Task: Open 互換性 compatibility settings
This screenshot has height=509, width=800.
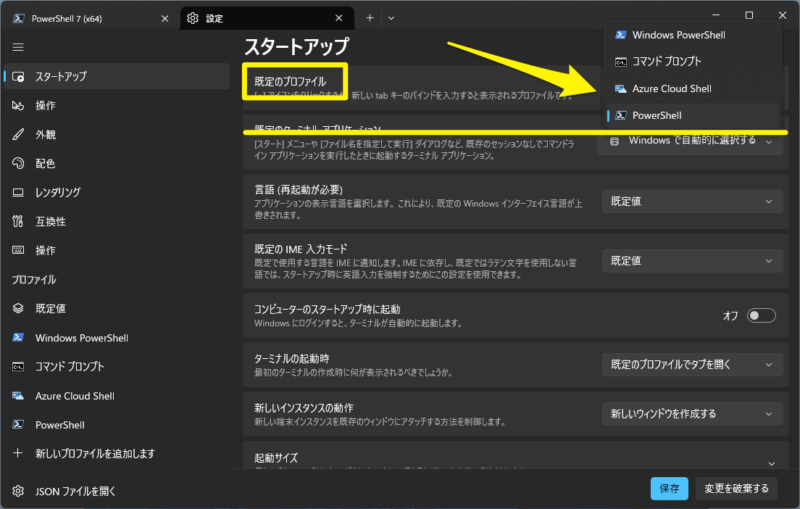Action: coord(116,221)
